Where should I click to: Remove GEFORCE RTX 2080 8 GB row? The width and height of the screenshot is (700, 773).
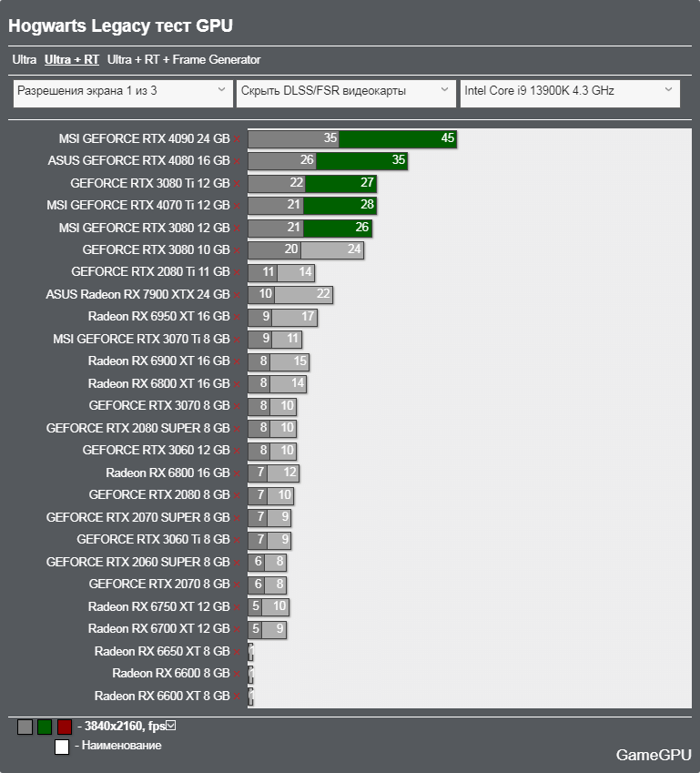pos(237,496)
